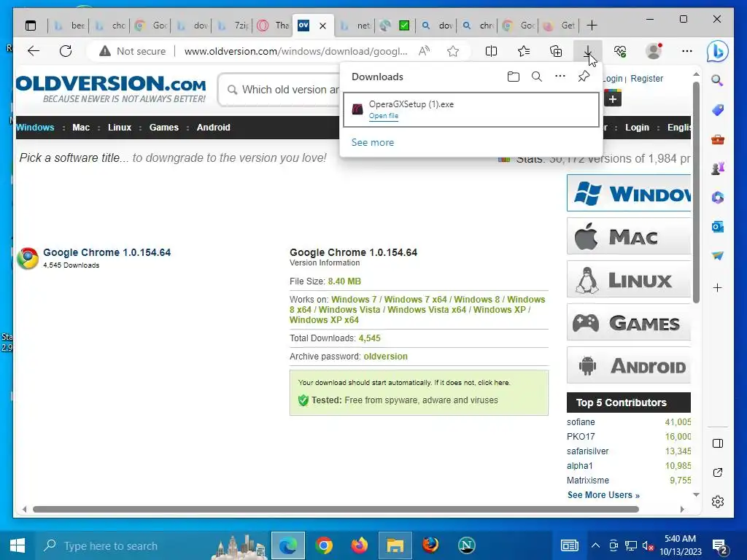Image resolution: width=747 pixels, height=560 pixels.
Task: Open Edge Settings and more menu
Action: (687, 51)
